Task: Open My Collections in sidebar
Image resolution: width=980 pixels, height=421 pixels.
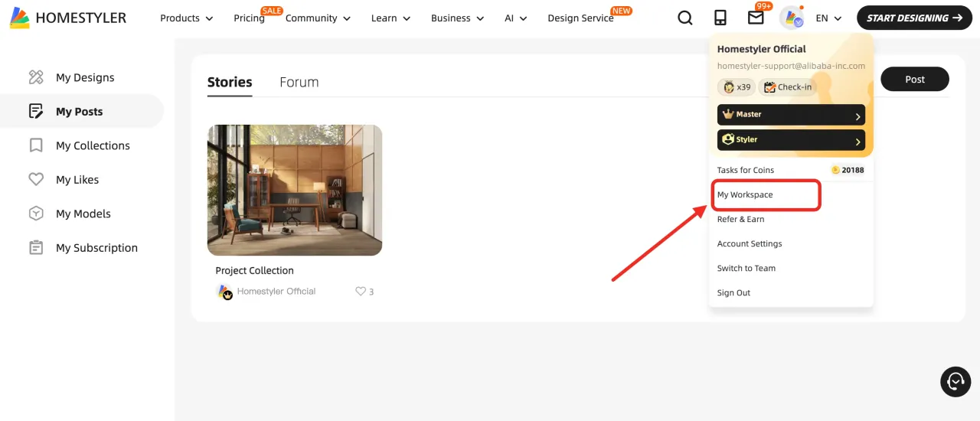Action: pyautogui.click(x=93, y=145)
